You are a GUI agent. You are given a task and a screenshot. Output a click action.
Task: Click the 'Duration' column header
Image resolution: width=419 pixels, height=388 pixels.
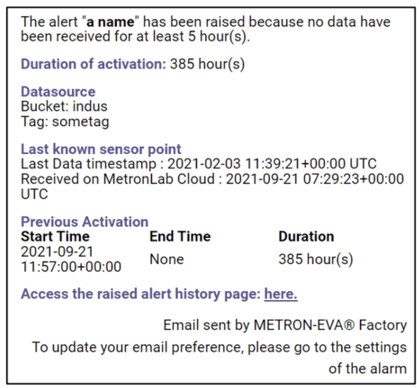(x=306, y=236)
